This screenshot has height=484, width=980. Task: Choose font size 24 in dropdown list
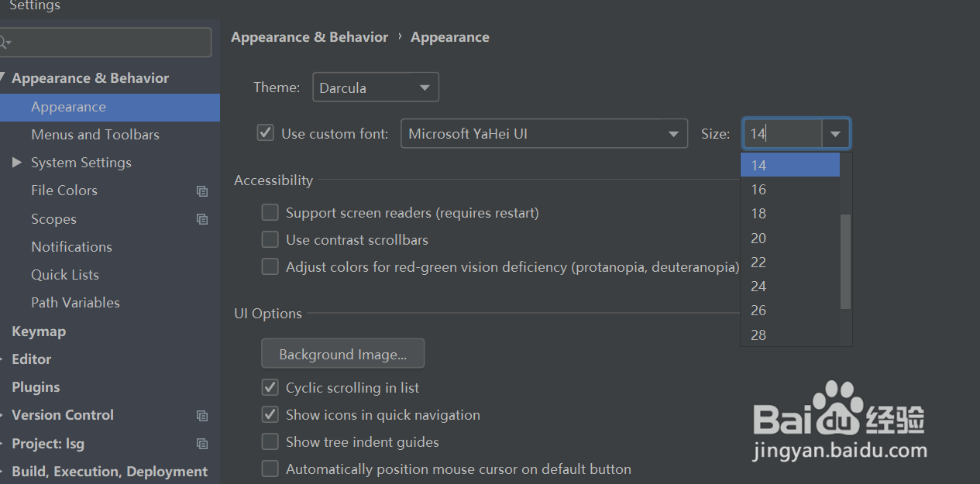coord(758,287)
